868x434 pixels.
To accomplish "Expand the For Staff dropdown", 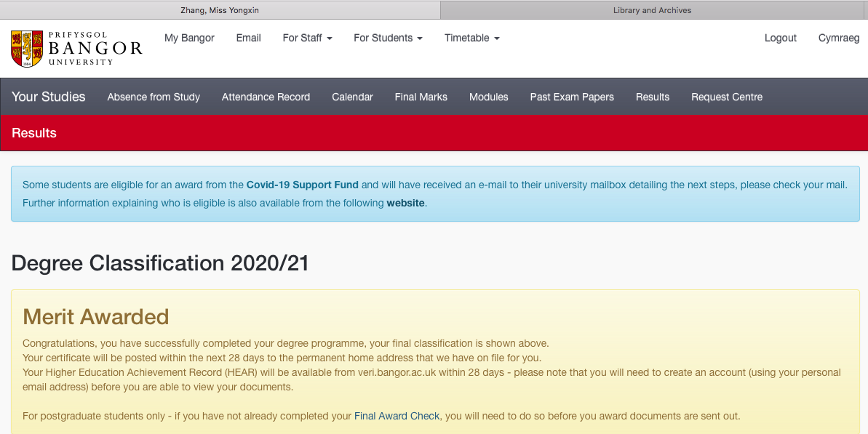I will [x=307, y=38].
